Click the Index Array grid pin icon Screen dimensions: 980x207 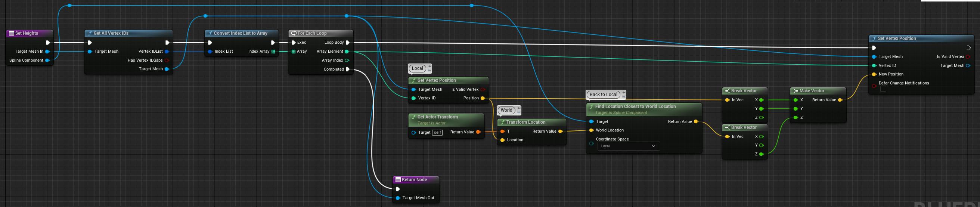[273, 52]
